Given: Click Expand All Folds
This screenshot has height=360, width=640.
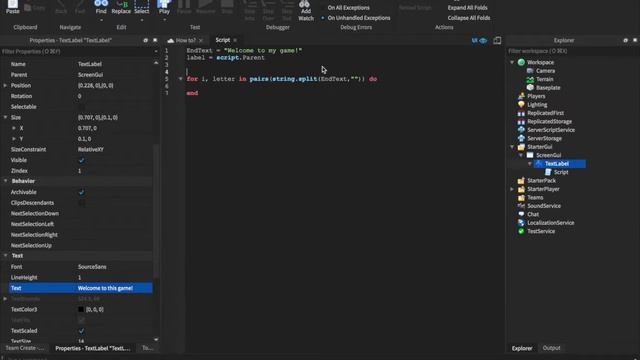Looking at the screenshot, I should point(467,8).
